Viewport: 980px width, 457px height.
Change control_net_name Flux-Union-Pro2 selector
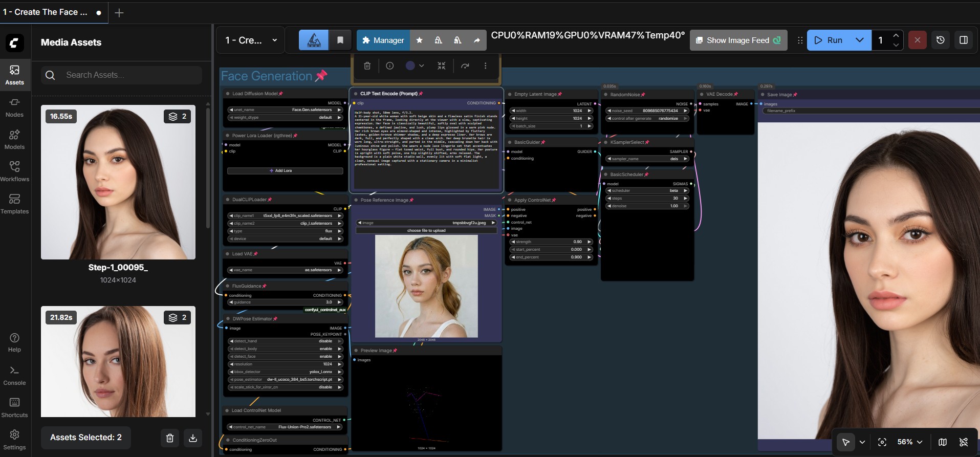coord(286,427)
